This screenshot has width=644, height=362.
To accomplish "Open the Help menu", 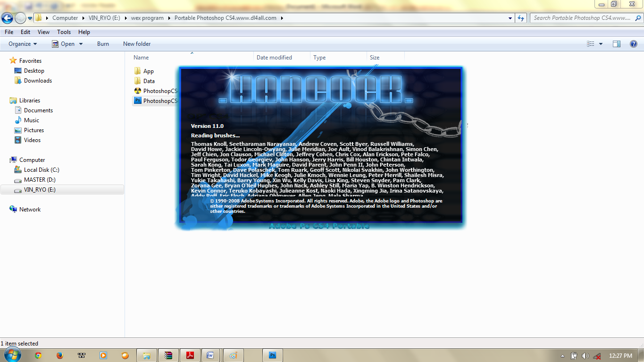I will click(x=84, y=32).
